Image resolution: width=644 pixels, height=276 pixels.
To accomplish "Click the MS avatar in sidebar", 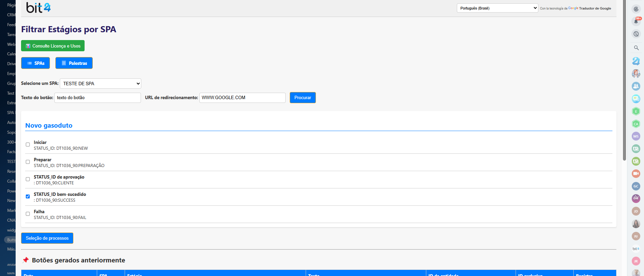I will (636, 136).
